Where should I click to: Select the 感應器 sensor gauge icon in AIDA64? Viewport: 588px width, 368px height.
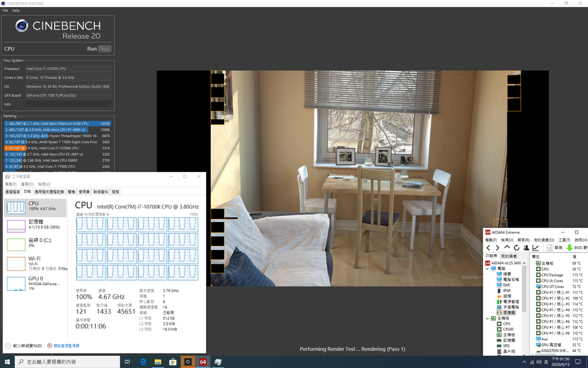pos(499,312)
